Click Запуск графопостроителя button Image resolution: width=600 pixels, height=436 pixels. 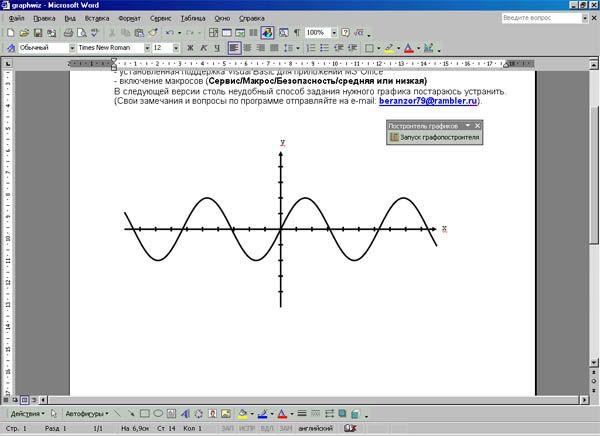(x=435, y=137)
